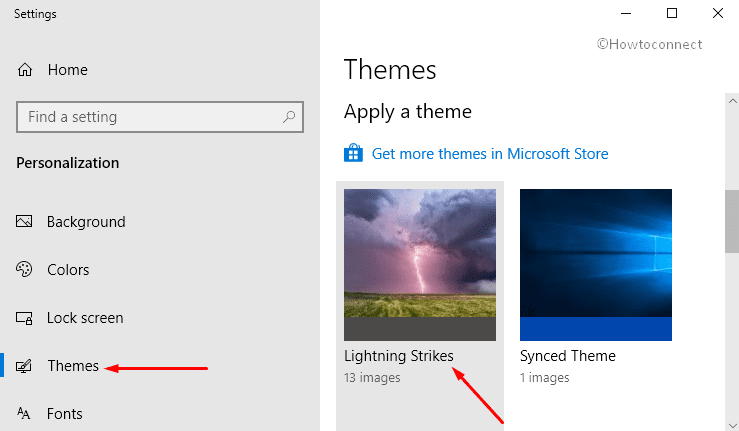Minimize the Settings window
The width and height of the screenshot is (739, 431).
tap(626, 13)
